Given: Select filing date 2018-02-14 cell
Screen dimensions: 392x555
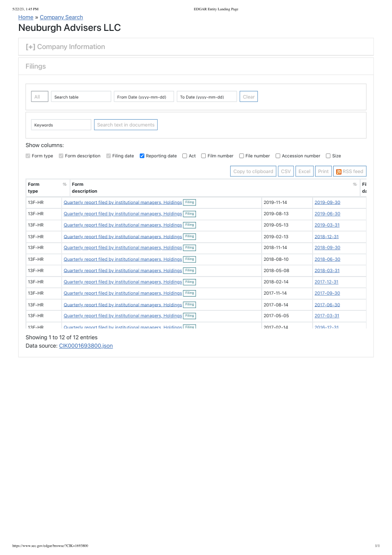Looking at the screenshot, I should [x=287, y=282].
